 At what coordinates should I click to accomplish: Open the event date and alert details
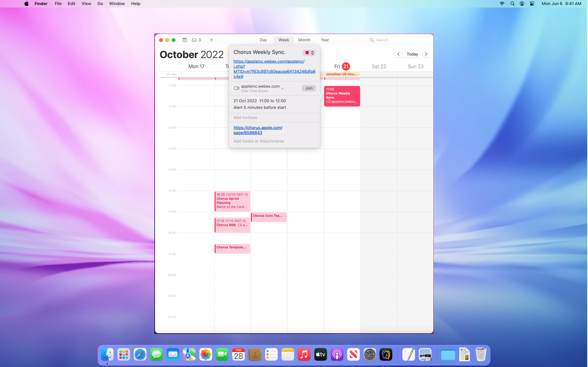click(x=260, y=104)
